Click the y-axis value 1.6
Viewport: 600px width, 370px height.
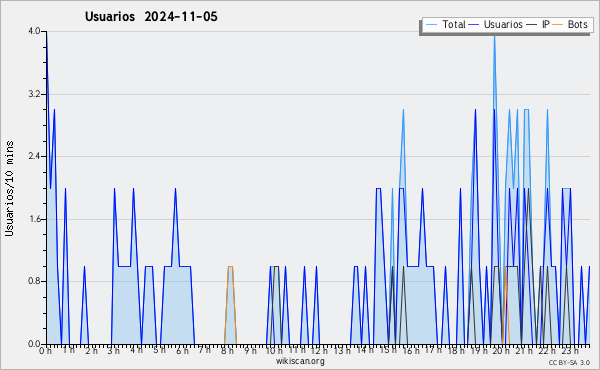pyautogui.click(x=34, y=219)
